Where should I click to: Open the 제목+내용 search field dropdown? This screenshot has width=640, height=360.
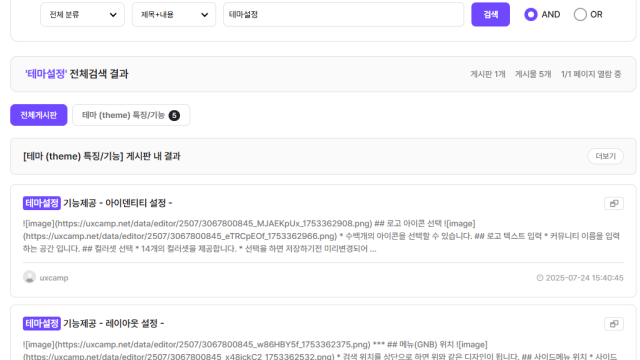[x=174, y=15]
